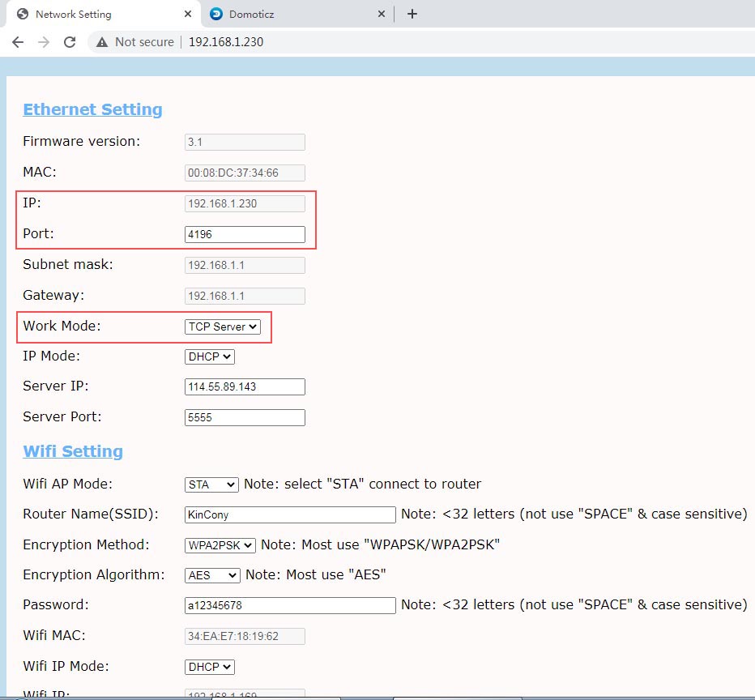The height and width of the screenshot is (700, 755).
Task: Focus the Server Port input field
Action: pos(245,418)
